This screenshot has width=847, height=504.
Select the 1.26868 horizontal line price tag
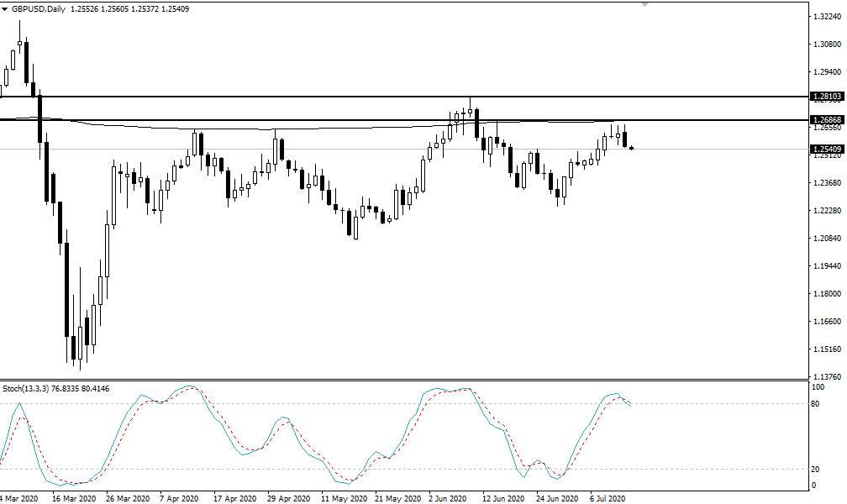827,119
